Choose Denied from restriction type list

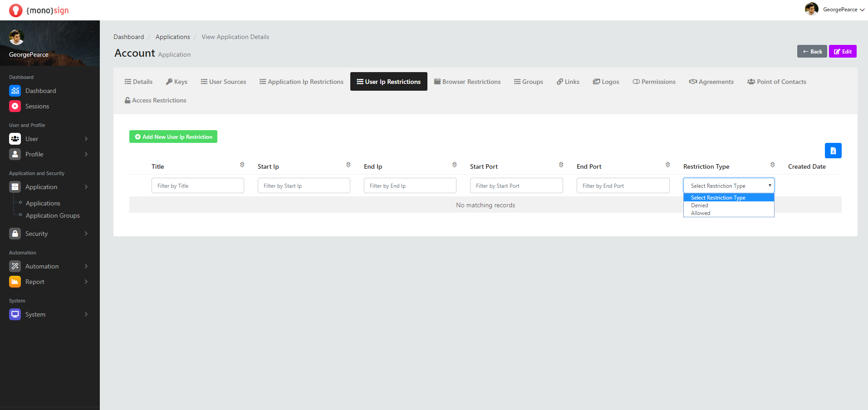point(699,205)
